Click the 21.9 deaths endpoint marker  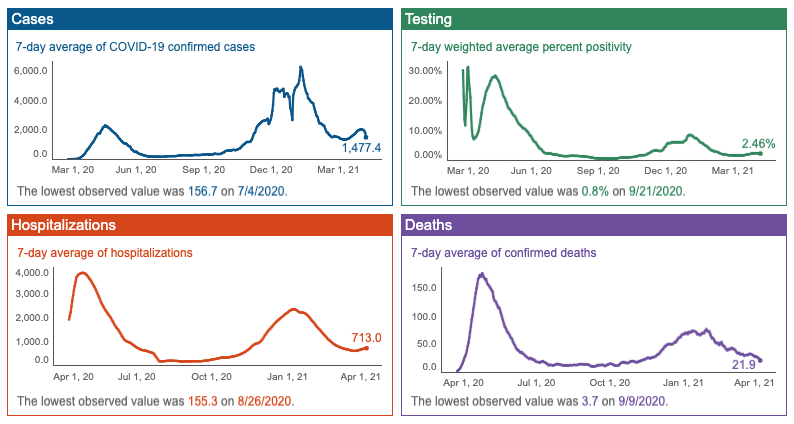tap(760, 361)
